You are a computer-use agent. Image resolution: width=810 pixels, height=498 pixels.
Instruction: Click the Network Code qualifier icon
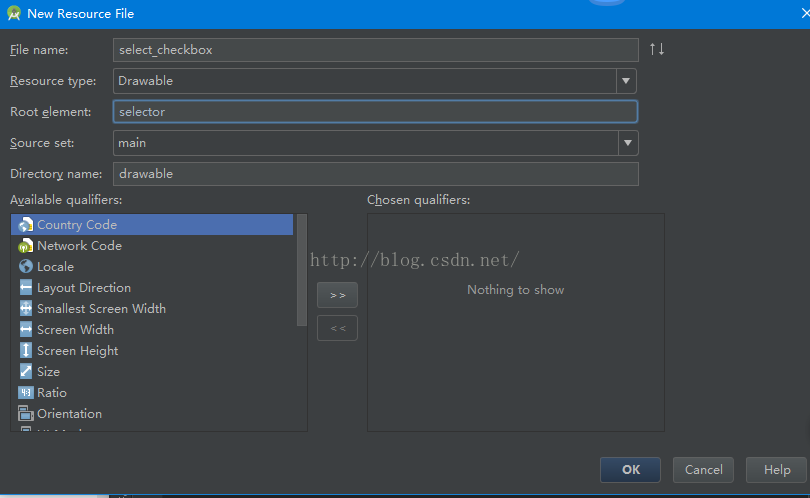(25, 246)
